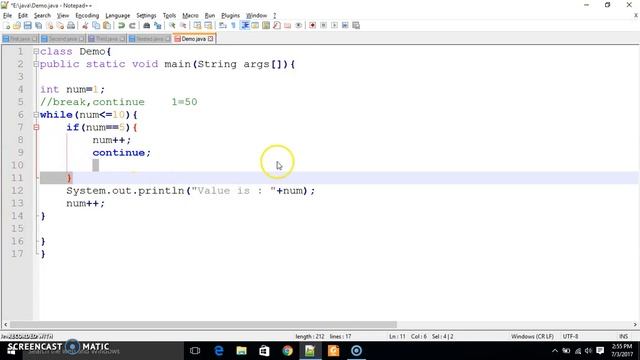640x360 pixels.
Task: Stop macro recording with Stop icon
Action: click(x=323, y=25)
